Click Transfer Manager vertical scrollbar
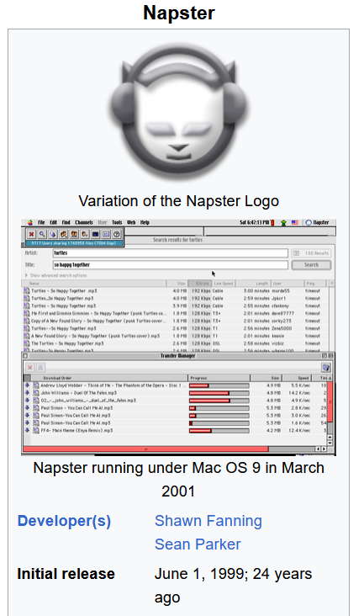 (330, 411)
